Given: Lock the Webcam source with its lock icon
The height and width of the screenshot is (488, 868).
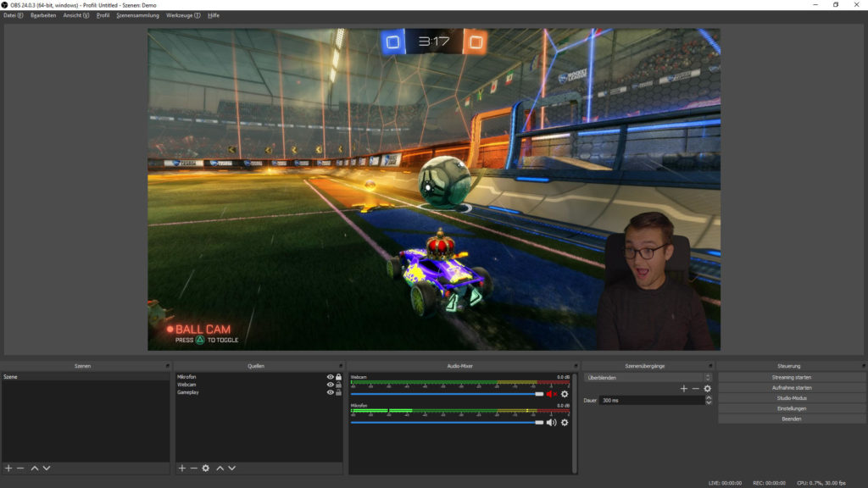Looking at the screenshot, I should click(339, 385).
